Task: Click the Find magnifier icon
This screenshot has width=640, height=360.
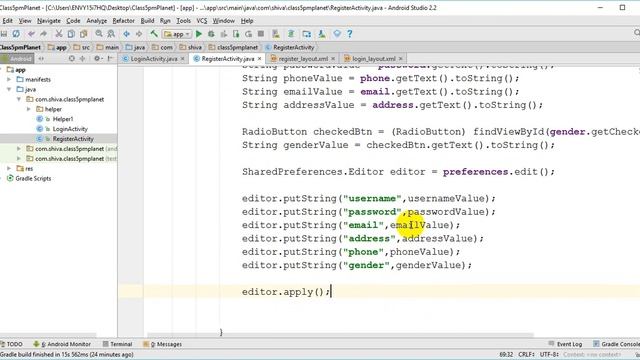Action: point(99,34)
